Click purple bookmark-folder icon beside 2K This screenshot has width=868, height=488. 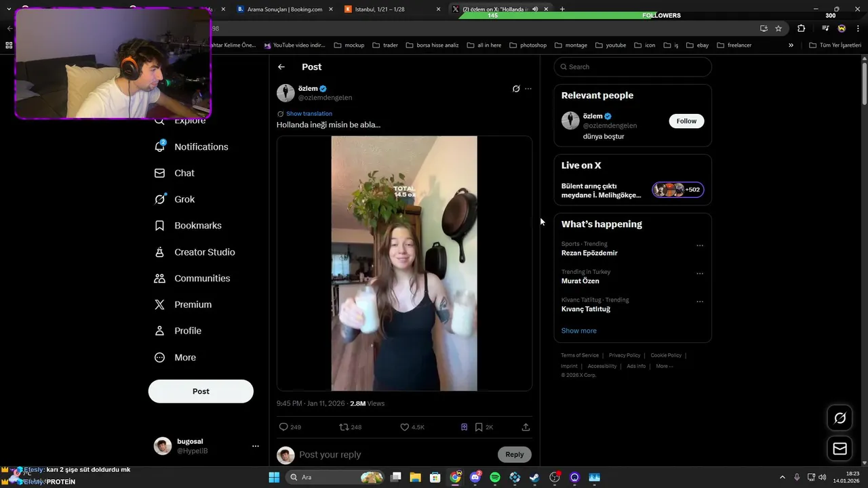464,427
